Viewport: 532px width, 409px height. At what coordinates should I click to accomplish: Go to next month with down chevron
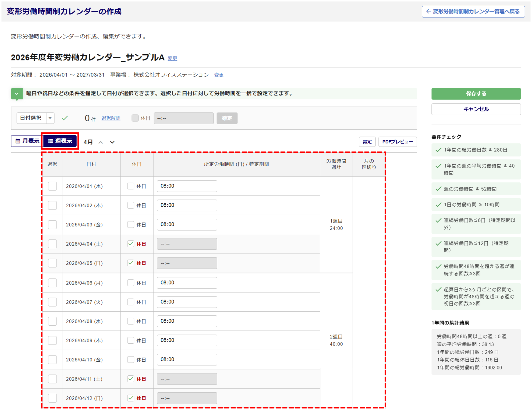112,142
